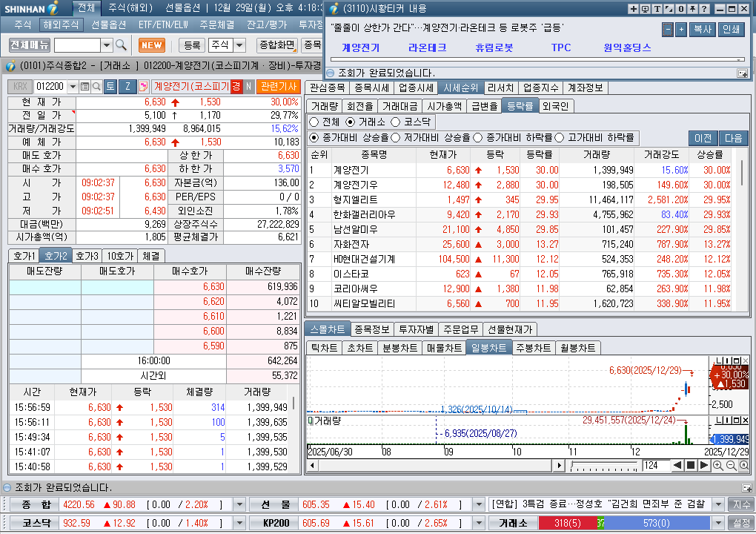The height and width of the screenshot is (534, 756).
Task: Open the 선물옵션 menu item
Action: coord(108,24)
